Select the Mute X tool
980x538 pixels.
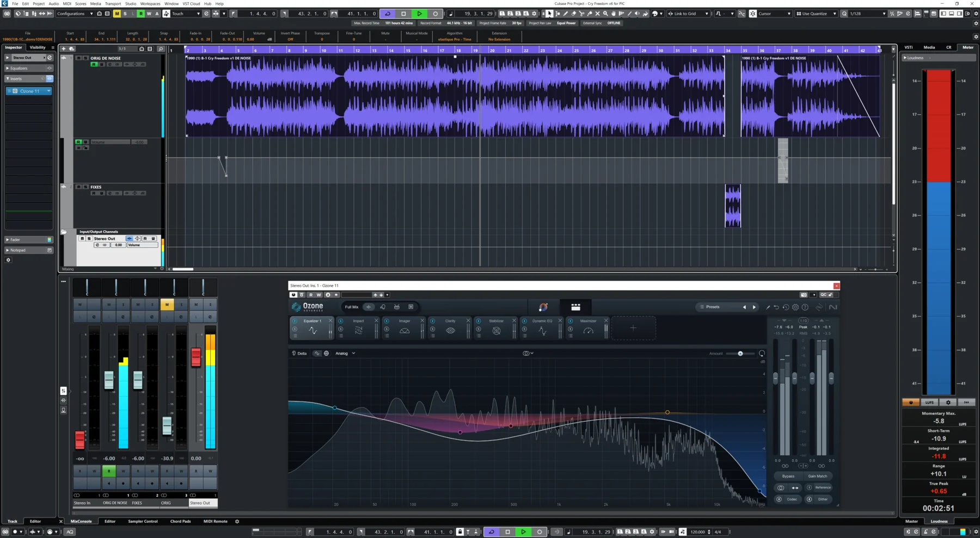[597, 14]
